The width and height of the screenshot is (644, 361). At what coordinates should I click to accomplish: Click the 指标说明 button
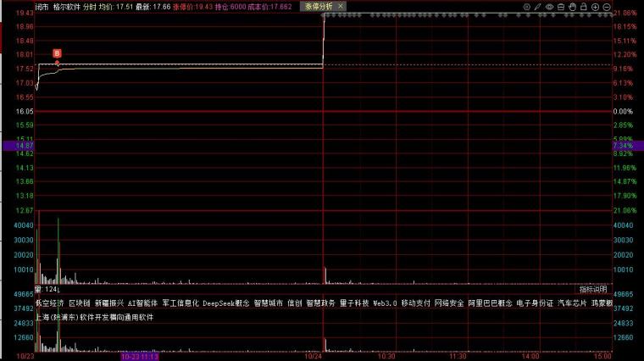[593, 289]
